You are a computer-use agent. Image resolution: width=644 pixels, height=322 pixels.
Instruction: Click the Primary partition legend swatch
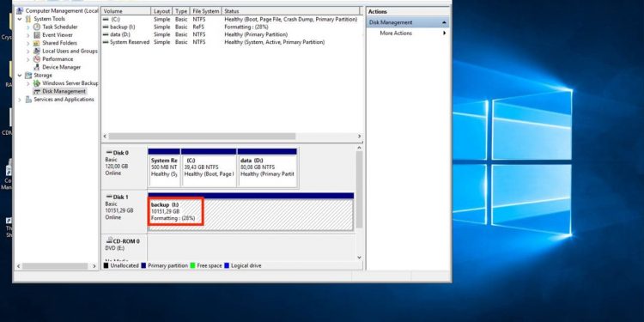click(x=143, y=265)
